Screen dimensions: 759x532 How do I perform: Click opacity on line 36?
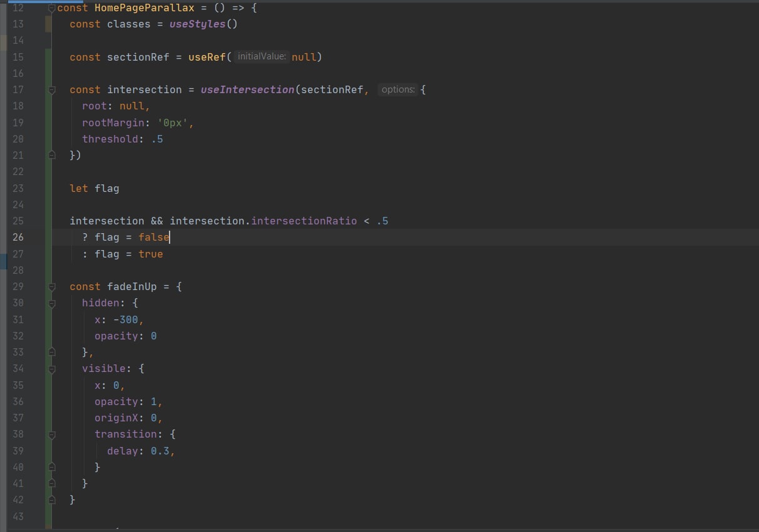[x=116, y=401]
